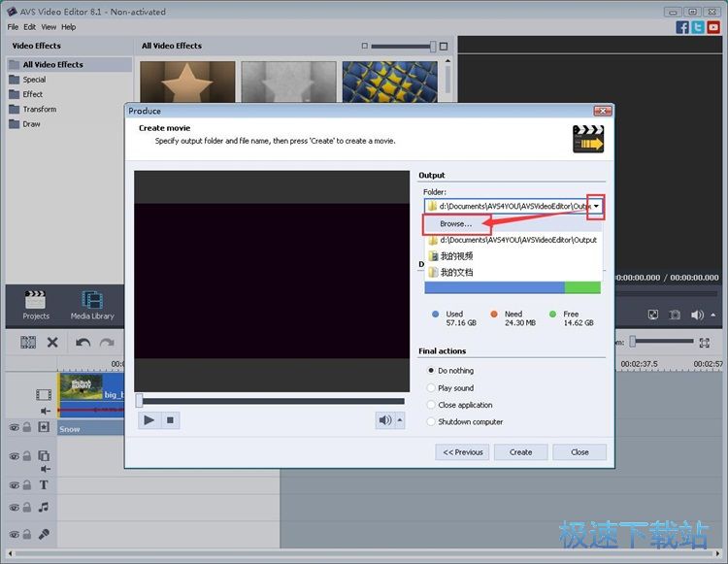728x564 pixels.
Task: Click the voice track microphone icon
Action: [44, 534]
